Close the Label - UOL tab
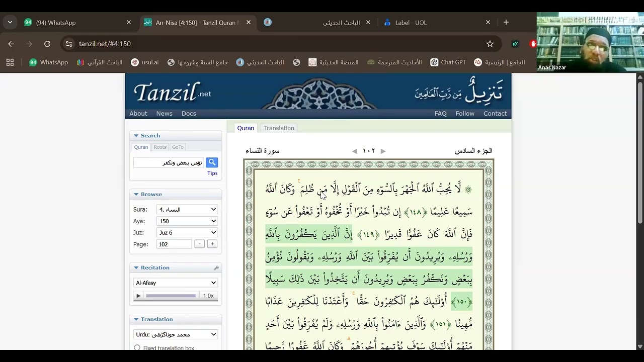Image resolution: width=644 pixels, height=362 pixels. click(x=488, y=23)
